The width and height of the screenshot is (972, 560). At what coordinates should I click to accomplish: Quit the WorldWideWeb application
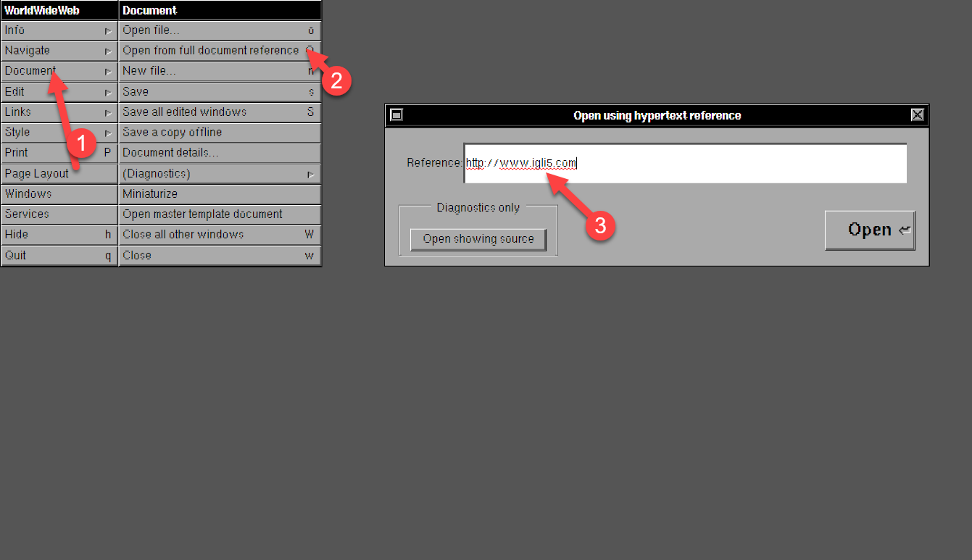58,255
